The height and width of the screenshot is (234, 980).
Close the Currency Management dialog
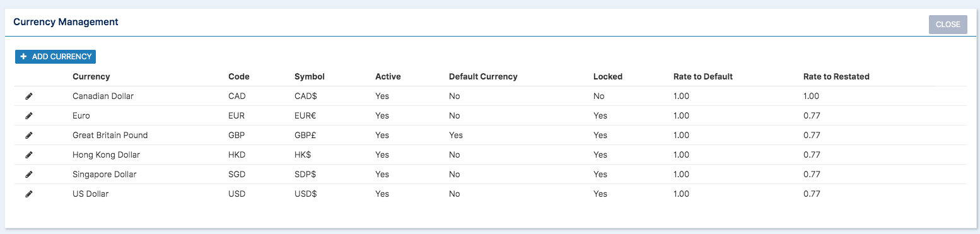point(948,25)
